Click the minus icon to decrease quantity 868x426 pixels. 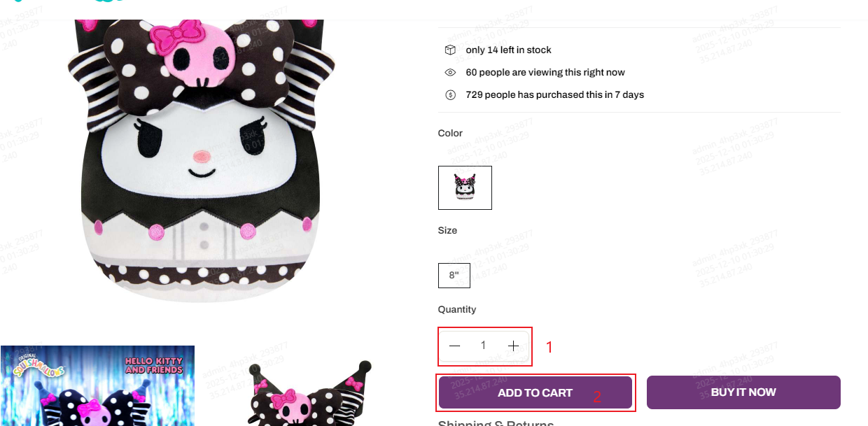tap(455, 346)
